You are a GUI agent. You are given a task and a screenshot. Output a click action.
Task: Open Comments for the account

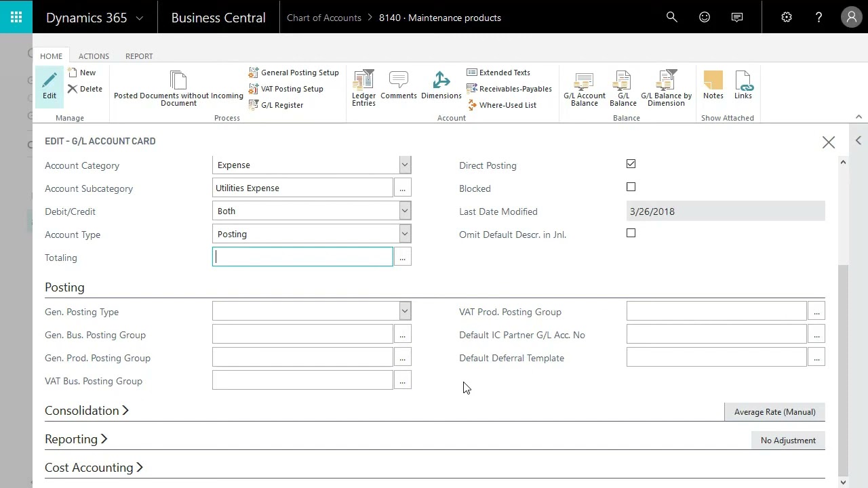(x=399, y=86)
